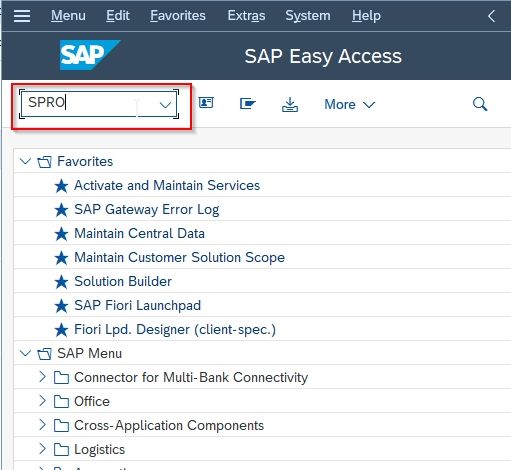
Task: Select Connector for Multi-Bank Connectivity label
Action: pyautogui.click(x=191, y=378)
